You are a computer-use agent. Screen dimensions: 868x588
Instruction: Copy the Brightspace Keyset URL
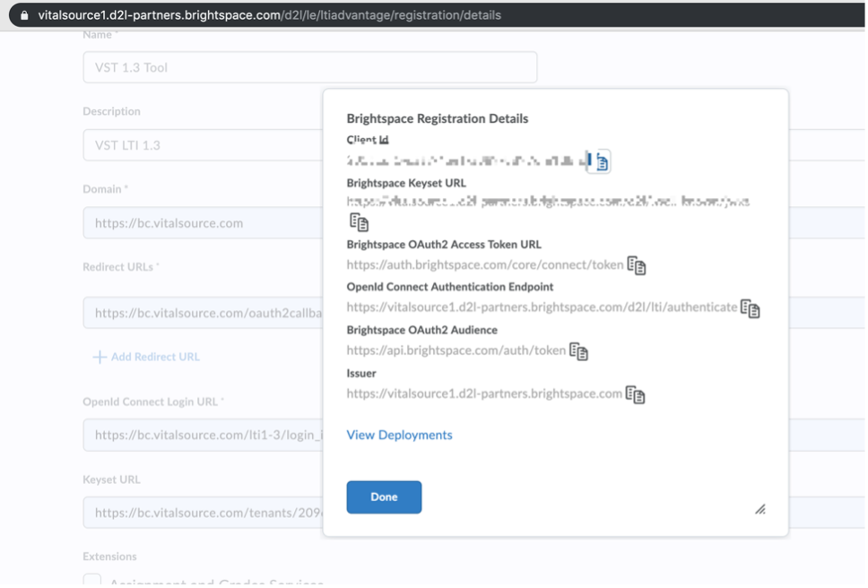coord(359,222)
